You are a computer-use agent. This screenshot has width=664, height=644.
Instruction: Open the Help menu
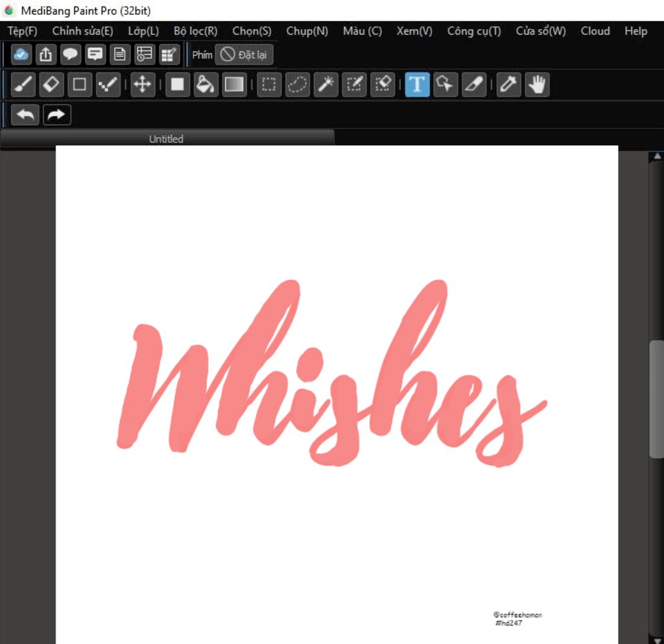pyautogui.click(x=635, y=31)
